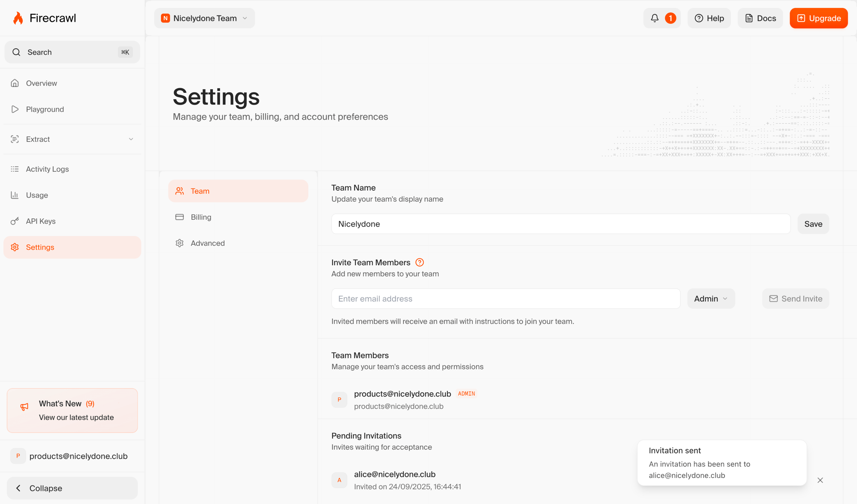Click the Invitation sent toast message
This screenshot has width=857, height=504.
click(x=722, y=463)
